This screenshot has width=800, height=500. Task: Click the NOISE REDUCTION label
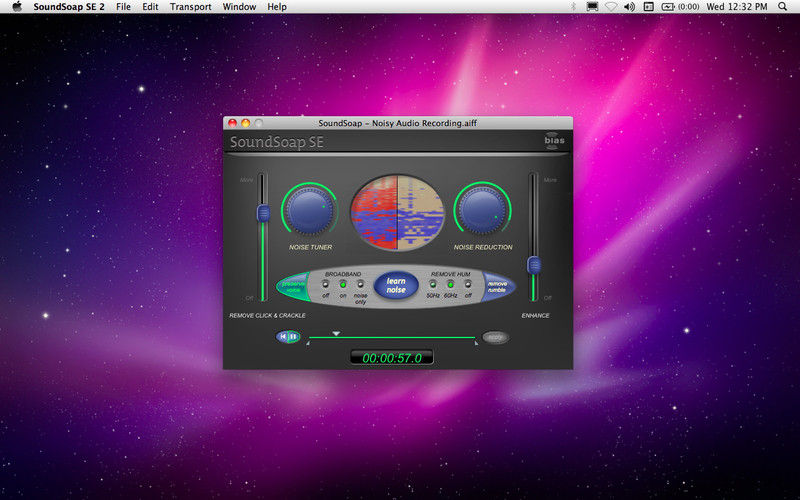[483, 247]
